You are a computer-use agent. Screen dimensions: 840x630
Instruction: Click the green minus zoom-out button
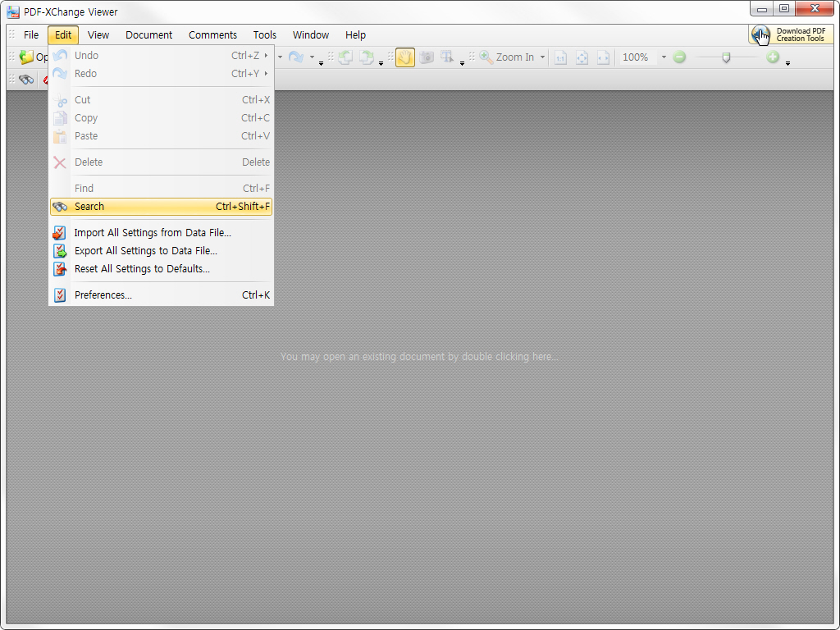point(679,57)
